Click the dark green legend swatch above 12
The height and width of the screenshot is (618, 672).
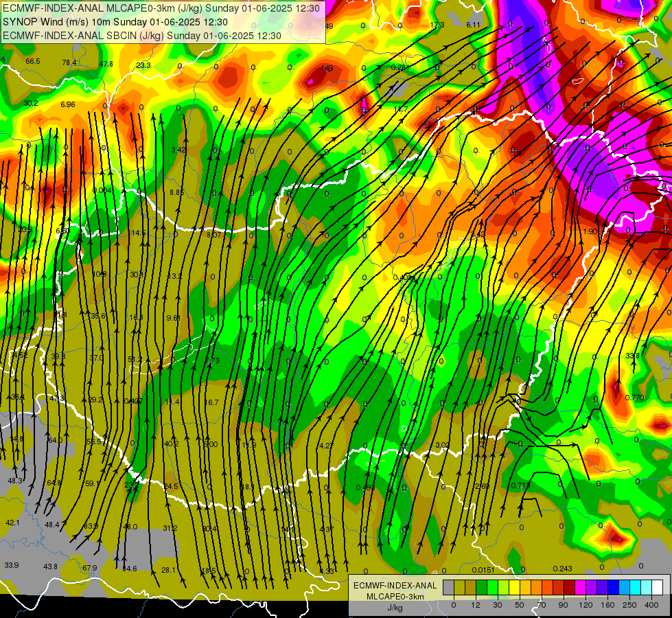point(482,587)
